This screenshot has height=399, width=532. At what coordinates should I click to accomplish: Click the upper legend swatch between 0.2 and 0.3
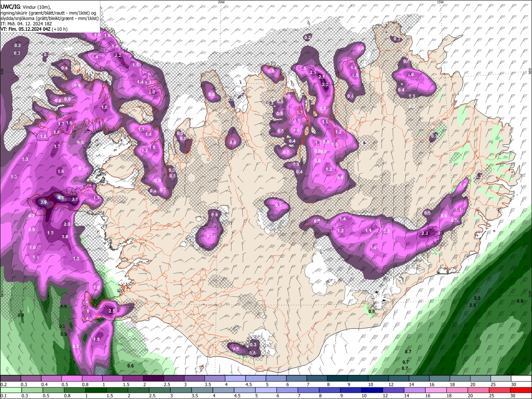click(10, 379)
